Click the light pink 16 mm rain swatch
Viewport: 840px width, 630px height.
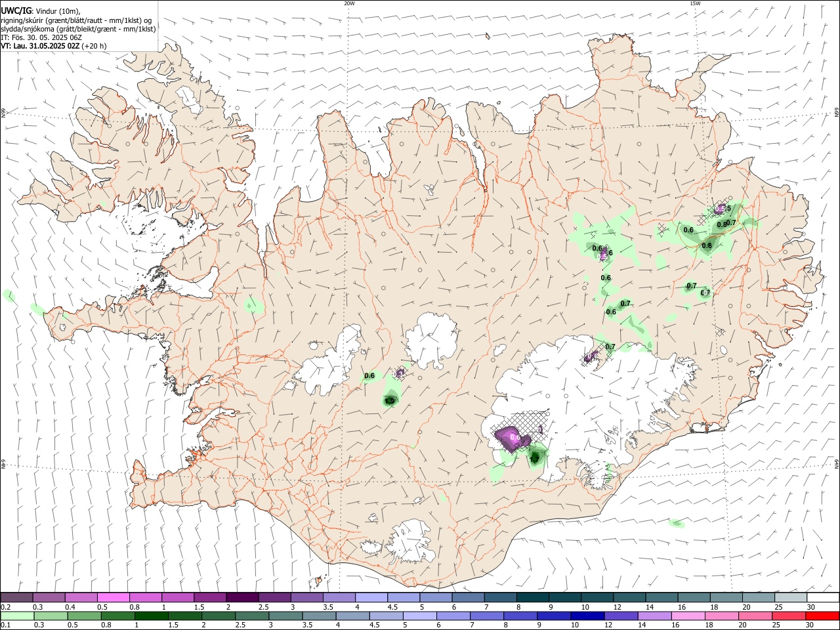coord(689,615)
